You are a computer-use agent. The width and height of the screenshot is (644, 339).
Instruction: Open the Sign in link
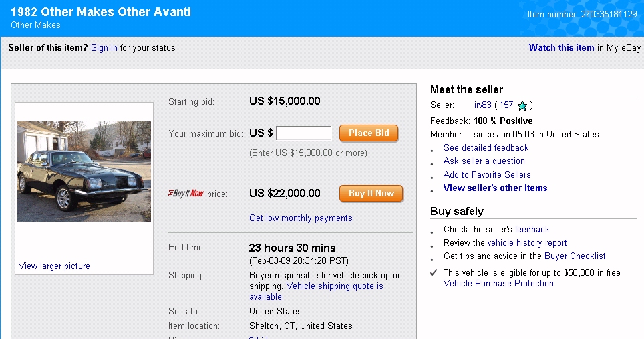(x=104, y=48)
